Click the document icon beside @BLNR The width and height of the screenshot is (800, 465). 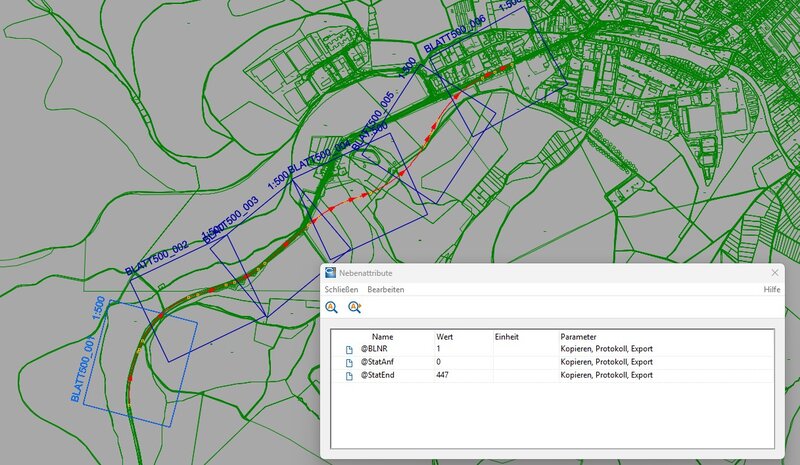[349, 349]
